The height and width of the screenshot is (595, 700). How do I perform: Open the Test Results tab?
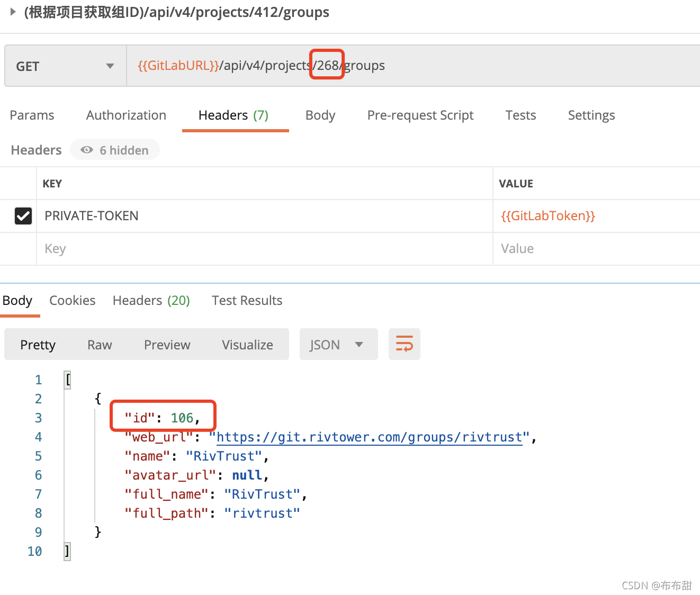click(x=247, y=301)
